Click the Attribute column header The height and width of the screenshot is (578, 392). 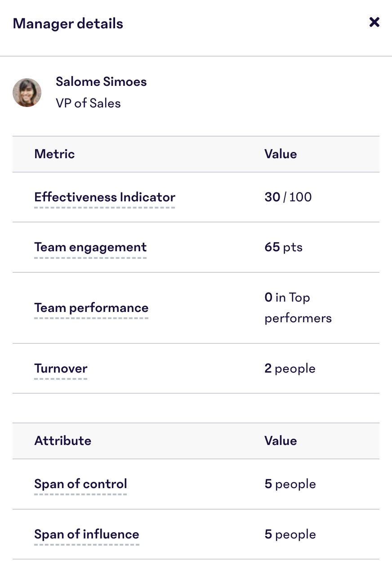(x=62, y=440)
